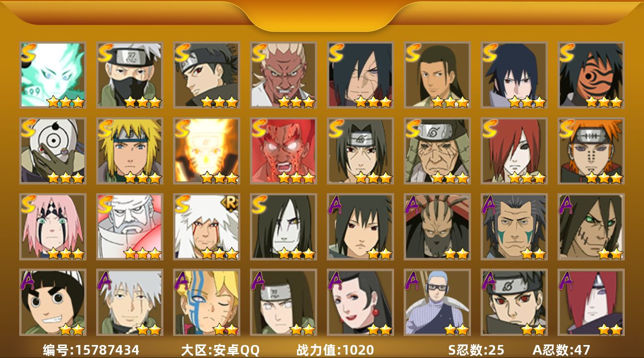The height and width of the screenshot is (358, 644).
Task: Open the pink-haired Sakura portrait
Action: point(53,227)
